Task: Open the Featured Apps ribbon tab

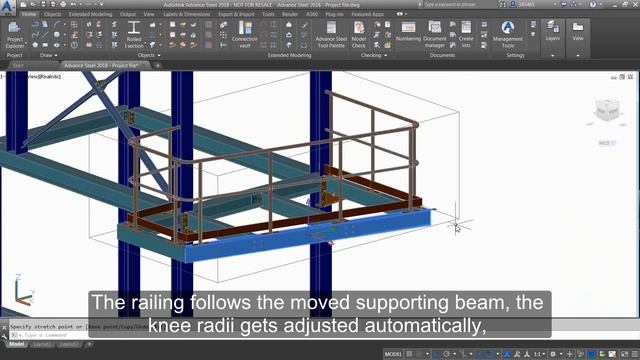Action: point(368,14)
